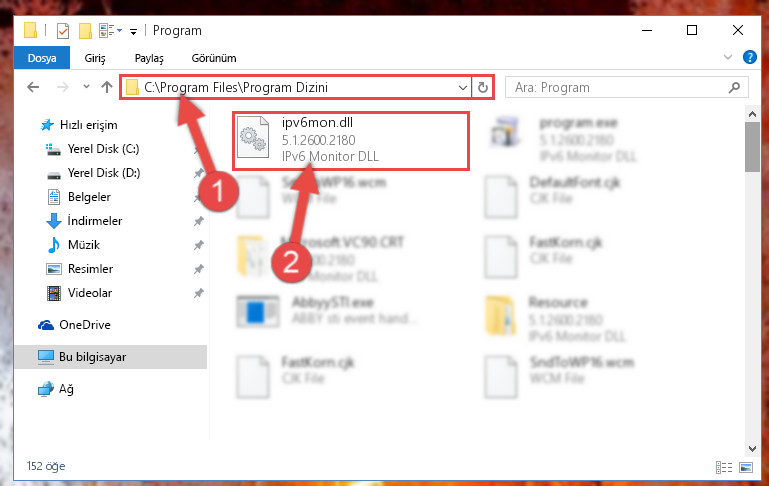Go up one folder level
This screenshot has height=486, width=769.
(x=106, y=87)
